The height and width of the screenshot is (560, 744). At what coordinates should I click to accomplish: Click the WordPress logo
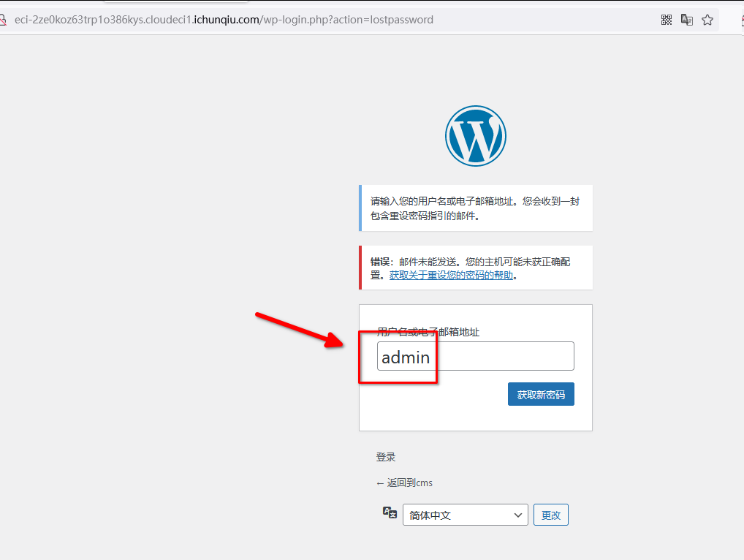coord(475,136)
